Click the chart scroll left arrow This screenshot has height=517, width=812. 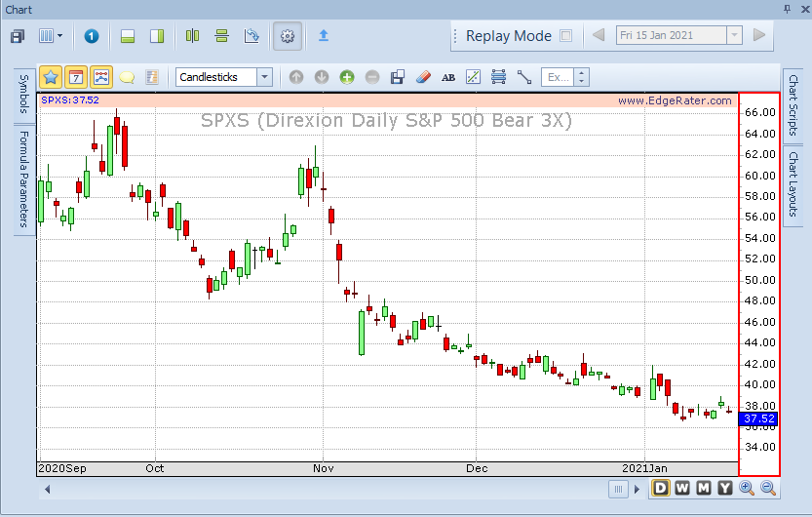point(47,489)
